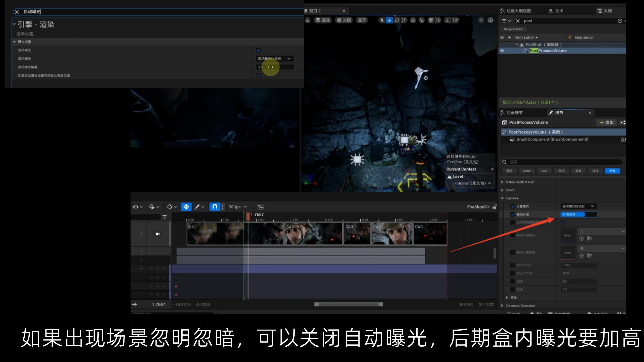
Task: Activate the Scale gizmo tool
Action: (x=404, y=20)
